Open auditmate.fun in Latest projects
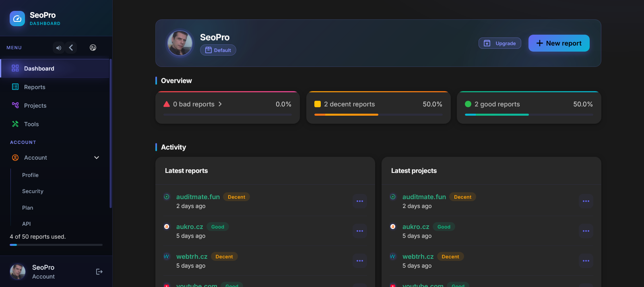Screen dimensions: 644x287 [x=424, y=197]
